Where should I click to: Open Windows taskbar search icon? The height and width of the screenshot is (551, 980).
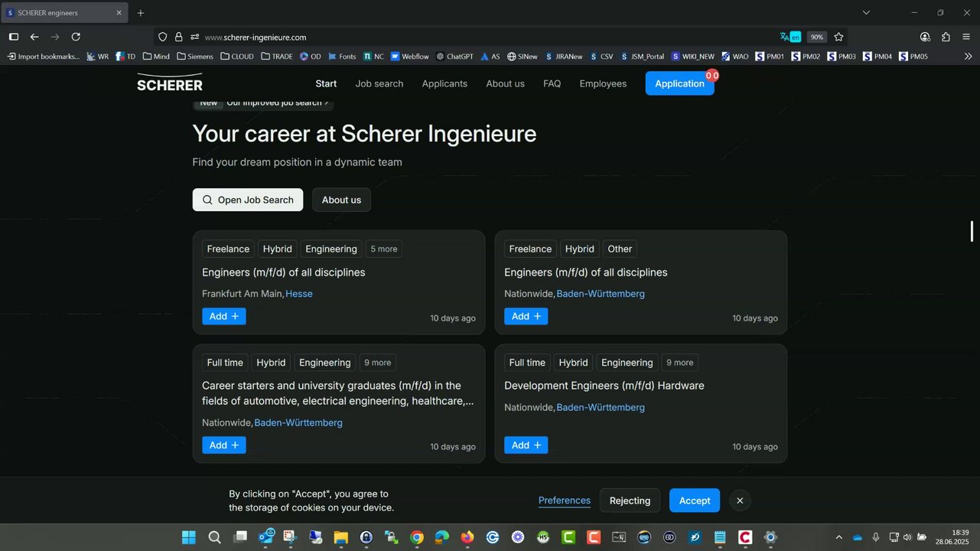point(214,537)
